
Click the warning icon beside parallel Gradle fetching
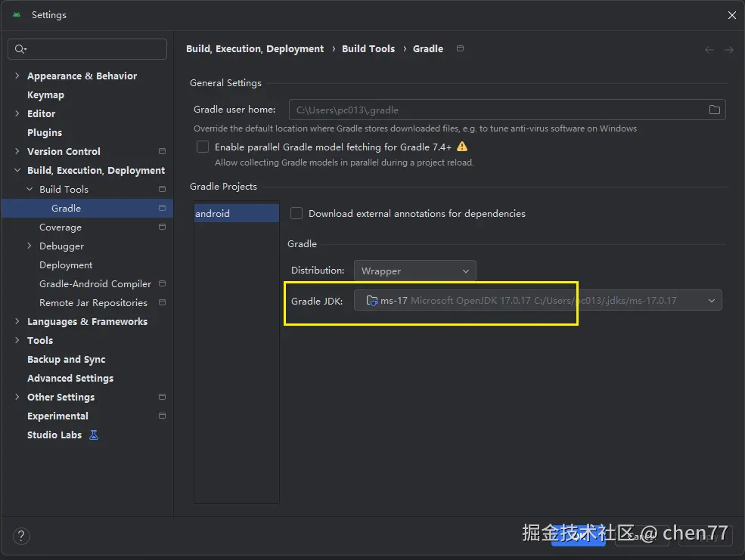[462, 147]
